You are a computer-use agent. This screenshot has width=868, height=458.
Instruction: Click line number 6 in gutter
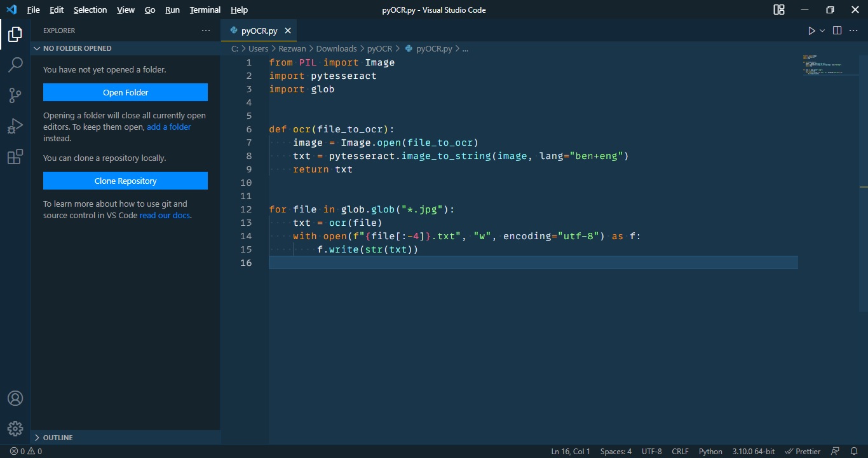pos(248,129)
